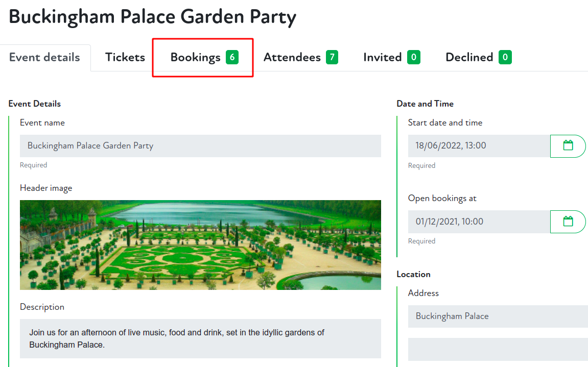Open the Tickets tab
Viewport: 588px width, 367px height.
click(125, 57)
